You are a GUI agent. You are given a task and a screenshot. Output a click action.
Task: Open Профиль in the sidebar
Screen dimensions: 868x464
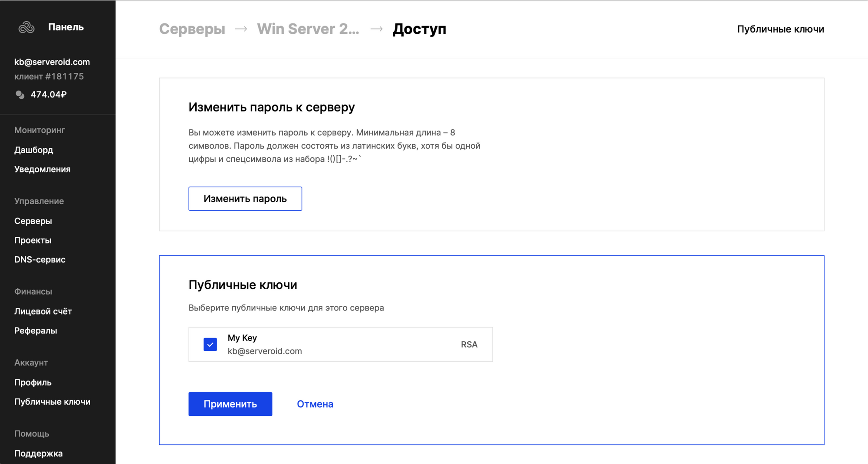(33, 382)
